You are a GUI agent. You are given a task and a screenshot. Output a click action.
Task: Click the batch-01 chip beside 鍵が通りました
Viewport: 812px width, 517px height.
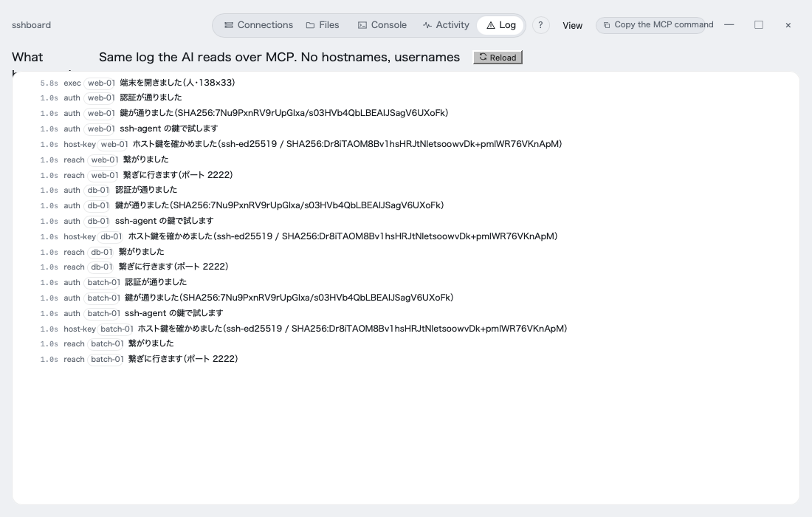(103, 298)
